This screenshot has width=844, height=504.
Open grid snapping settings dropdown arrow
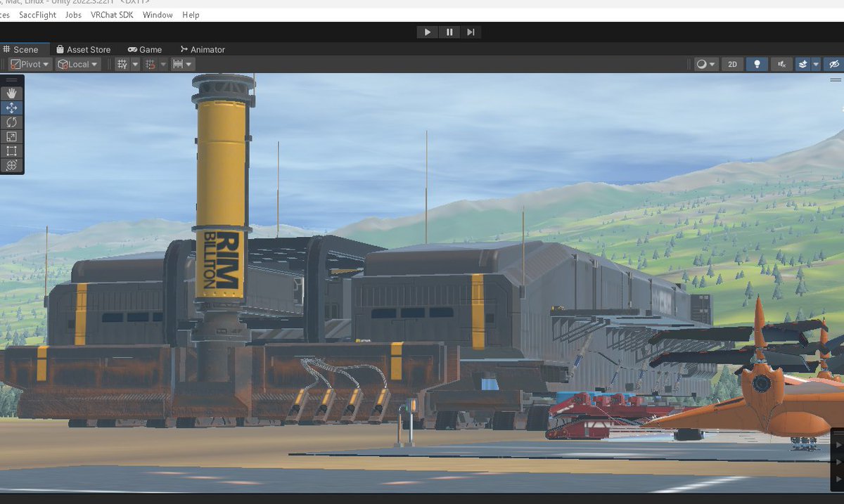click(163, 64)
